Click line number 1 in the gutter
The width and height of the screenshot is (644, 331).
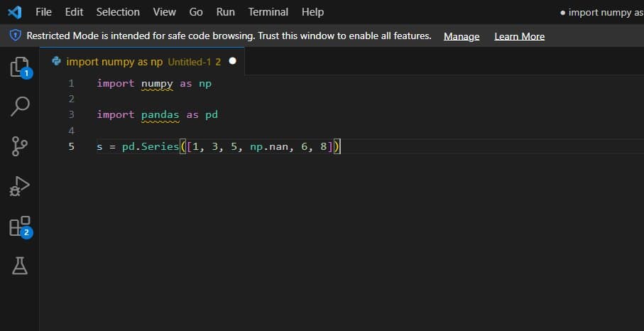click(72, 83)
